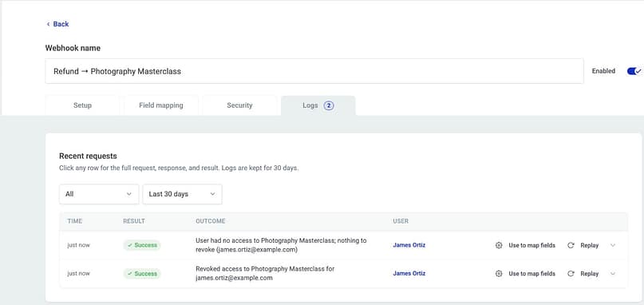Open James Ortiz link in 'nothing to revoke' row
The height and width of the screenshot is (305, 644).
(x=409, y=245)
